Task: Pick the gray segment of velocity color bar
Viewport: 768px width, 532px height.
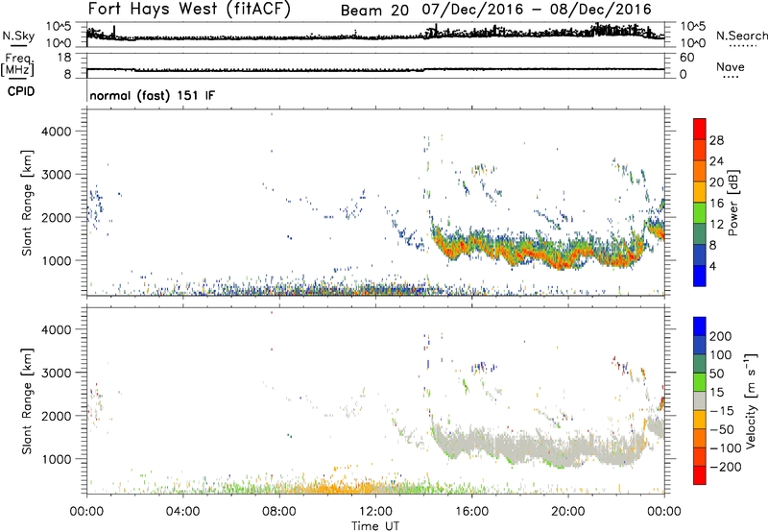Action: 700,401
